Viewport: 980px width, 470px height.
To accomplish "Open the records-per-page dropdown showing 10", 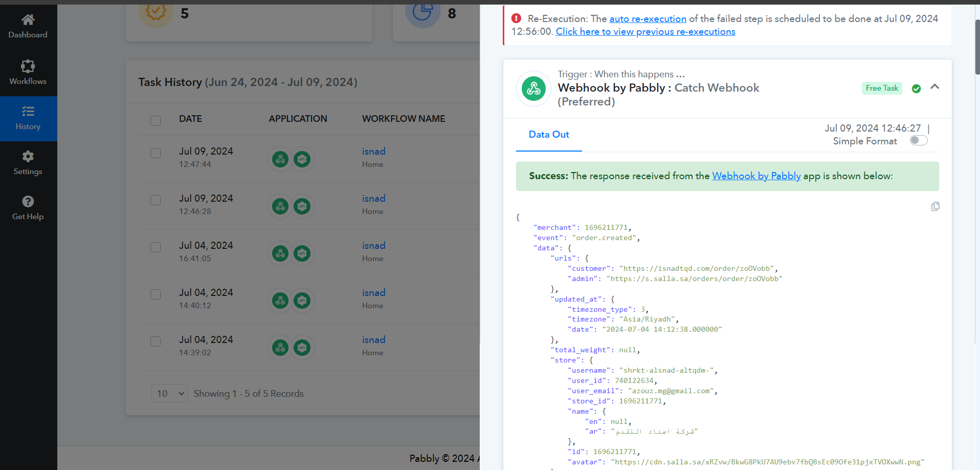I will (x=169, y=393).
